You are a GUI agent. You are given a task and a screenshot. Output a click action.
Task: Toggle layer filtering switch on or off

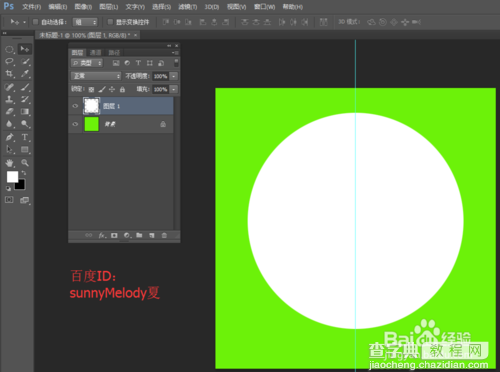point(176,63)
